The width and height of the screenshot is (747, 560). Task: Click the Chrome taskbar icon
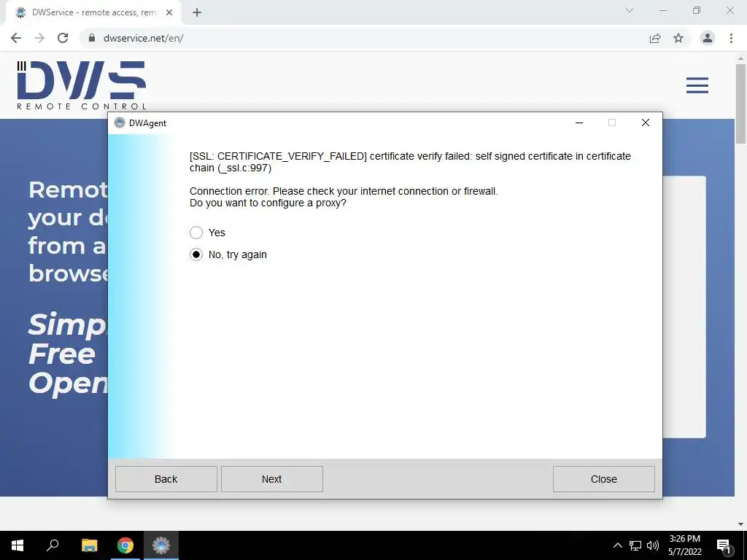[125, 545]
